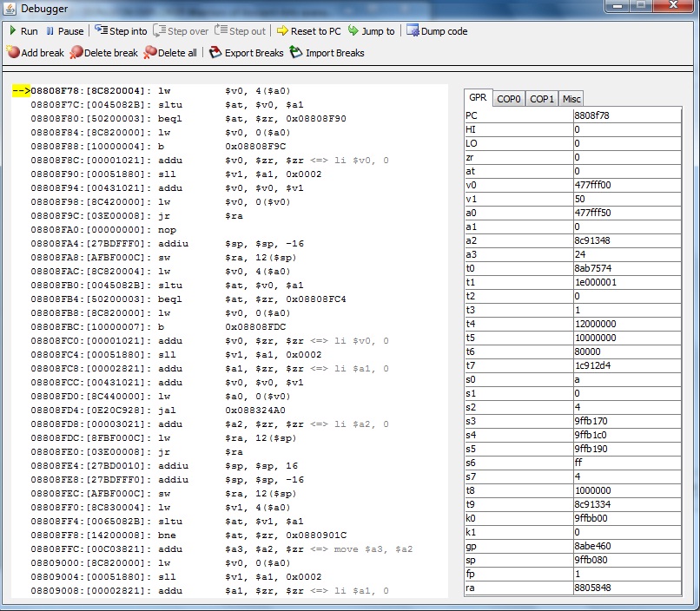Step into the current instruction

point(121,31)
